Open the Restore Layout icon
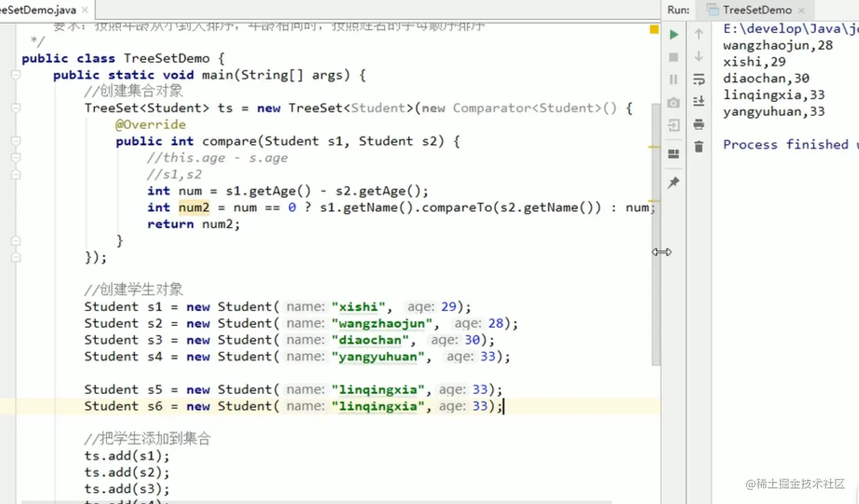Viewport: 859px width, 504px height. (674, 154)
